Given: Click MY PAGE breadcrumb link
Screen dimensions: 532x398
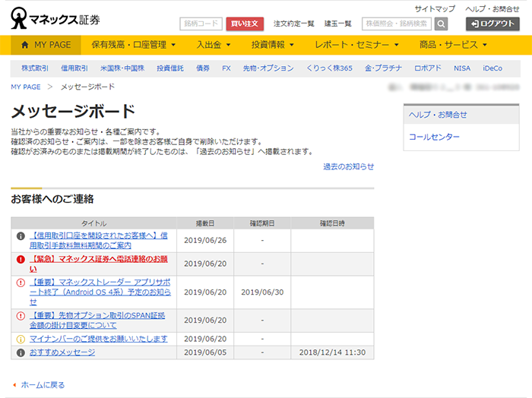Looking at the screenshot, I should coord(25,87).
